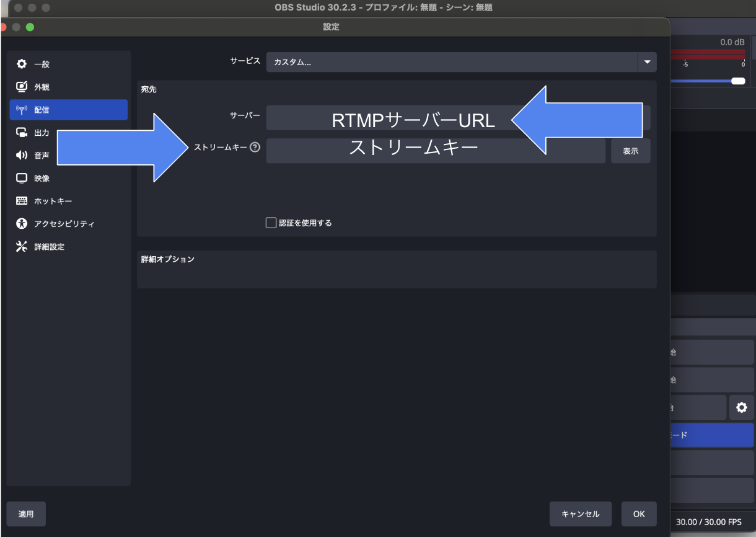756x537 pixels.
Task: Open the 詳細設定 settings category
Action: tap(68, 247)
